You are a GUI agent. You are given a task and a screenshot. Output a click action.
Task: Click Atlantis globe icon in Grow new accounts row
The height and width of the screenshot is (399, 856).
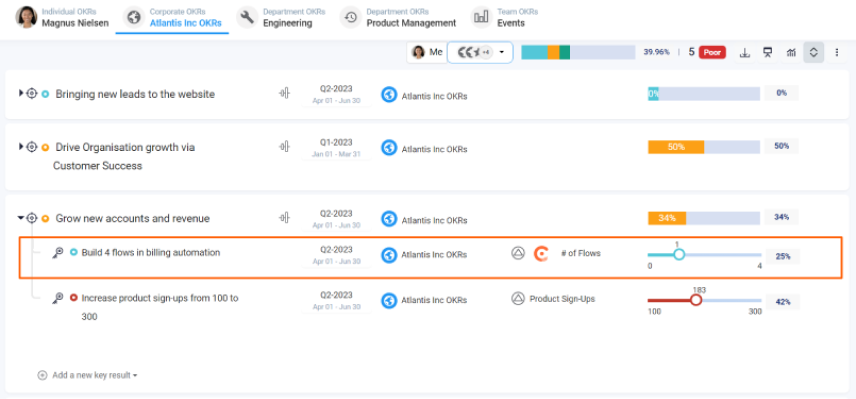[389, 219]
